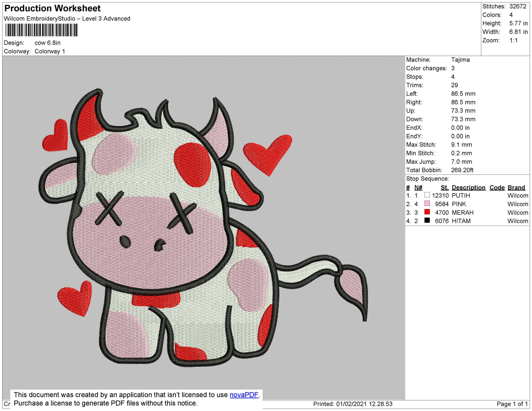Image resolution: width=532 pixels, height=411 pixels.
Task: Open the novaPDF hyperlink in the notice
Action: (244, 395)
